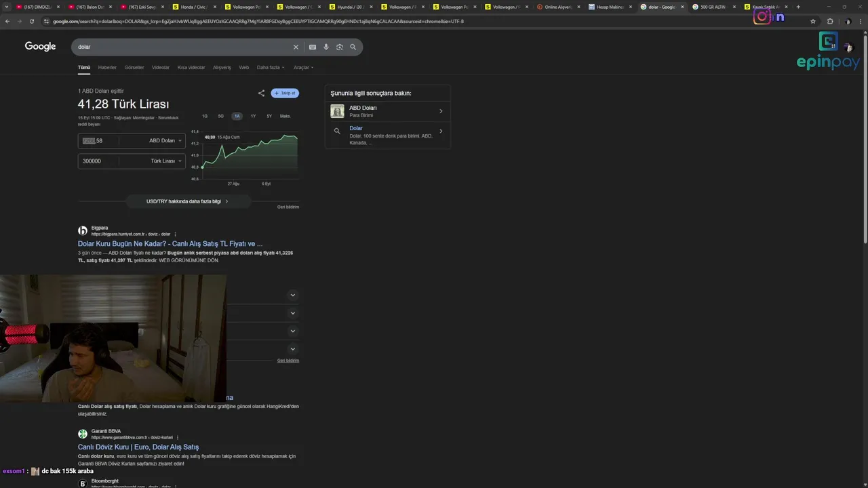The width and height of the screenshot is (868, 488).
Task: Open 'Canlı Döviz Kuru | Euro, Dolar' link
Action: click(138, 447)
